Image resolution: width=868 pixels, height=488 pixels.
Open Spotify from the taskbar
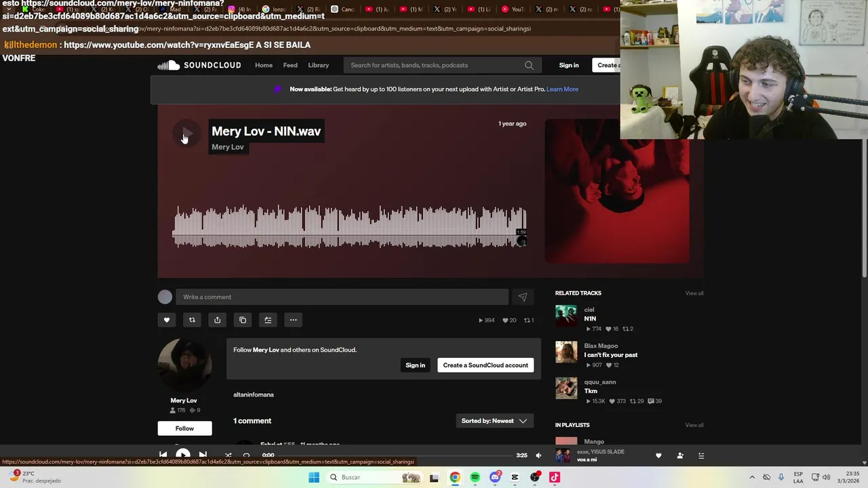pos(475,477)
